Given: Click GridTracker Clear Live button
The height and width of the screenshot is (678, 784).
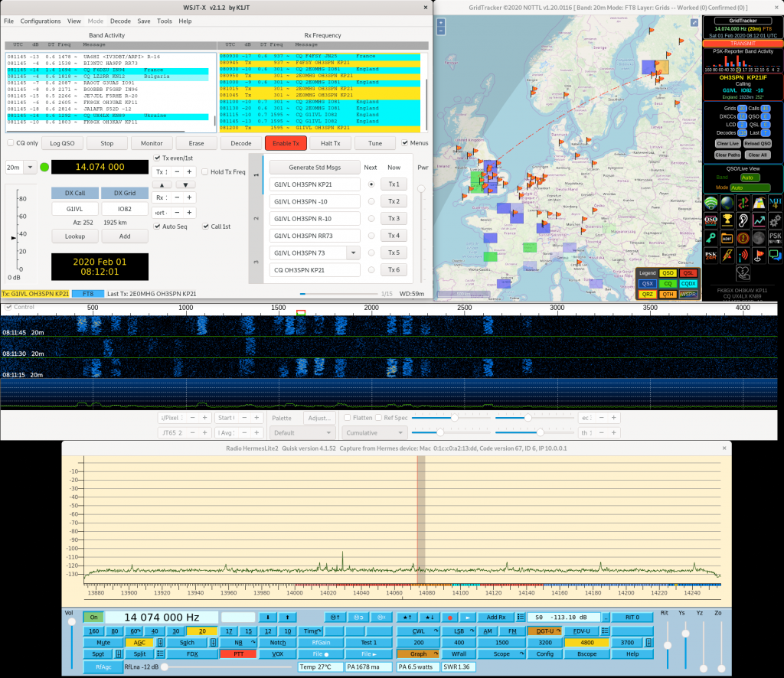Looking at the screenshot, I should click(727, 143).
